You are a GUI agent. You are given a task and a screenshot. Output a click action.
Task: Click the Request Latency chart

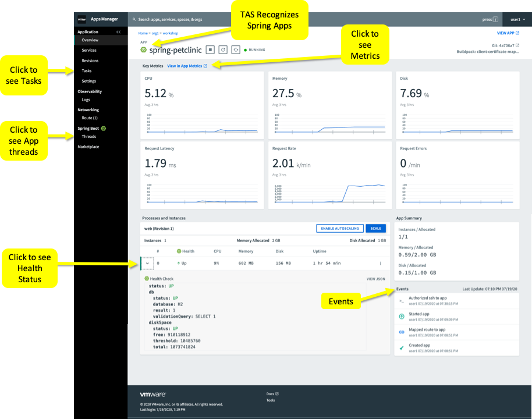click(202, 194)
